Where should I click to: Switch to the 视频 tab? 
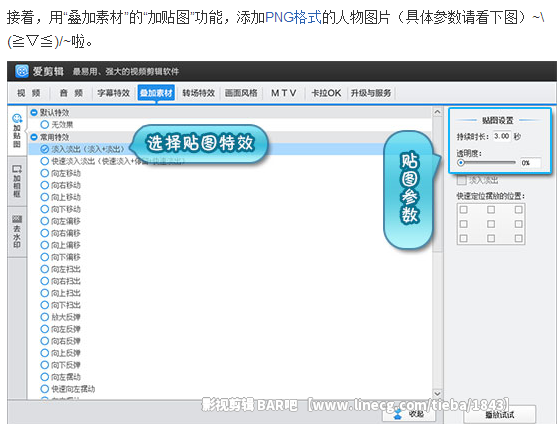(x=29, y=93)
